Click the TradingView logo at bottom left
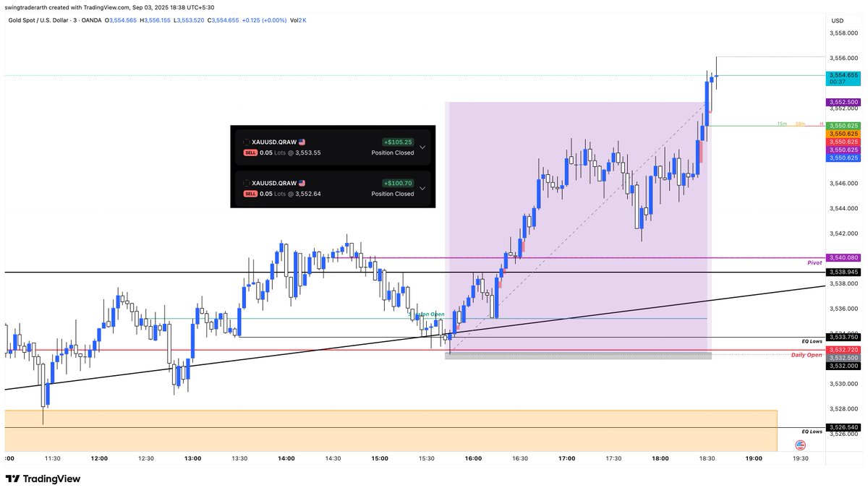Screen dimensions: 868x493 (x=43, y=479)
